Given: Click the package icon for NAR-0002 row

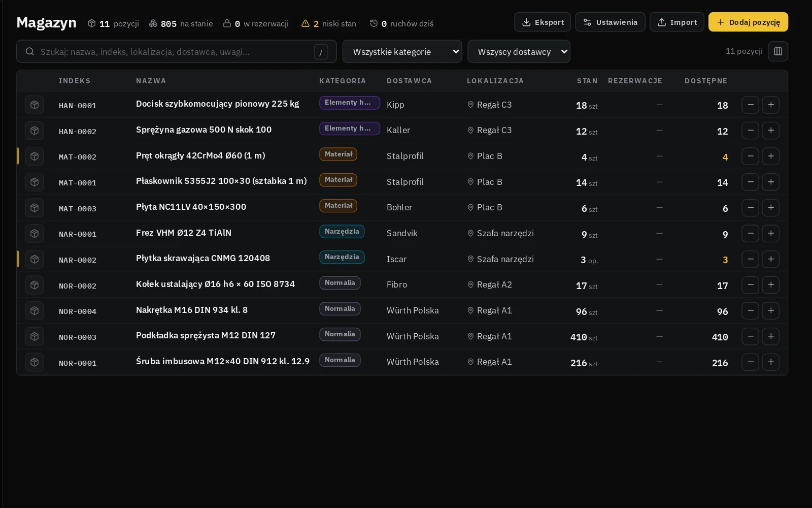Looking at the screenshot, I should 35,259.
